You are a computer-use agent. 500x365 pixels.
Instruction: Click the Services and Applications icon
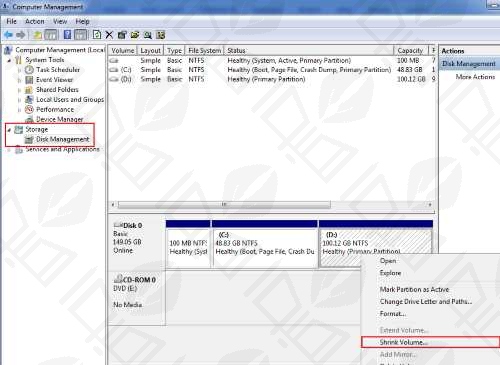(x=19, y=150)
